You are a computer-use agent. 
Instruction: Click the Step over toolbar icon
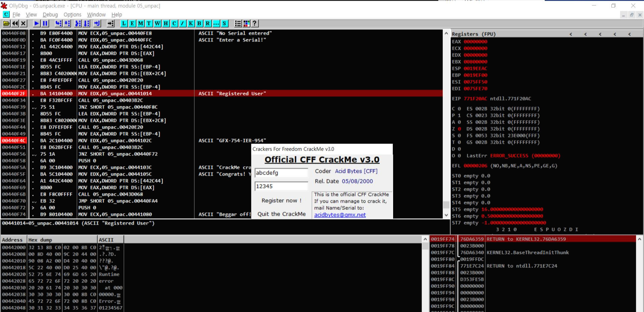click(67, 23)
